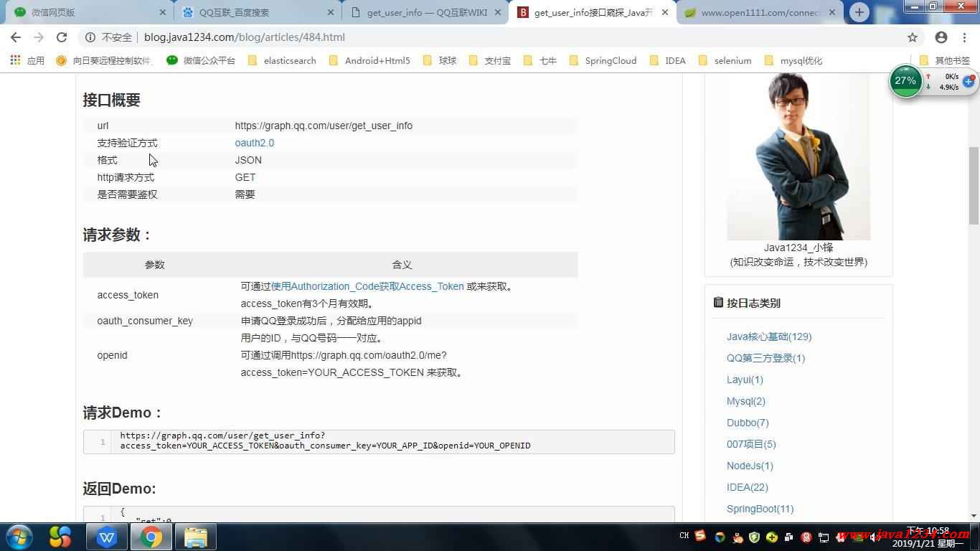Viewport: 980px width, 551px height.
Task: Open 使用Authorization_Code获取Access_Token link
Action: 367,286
